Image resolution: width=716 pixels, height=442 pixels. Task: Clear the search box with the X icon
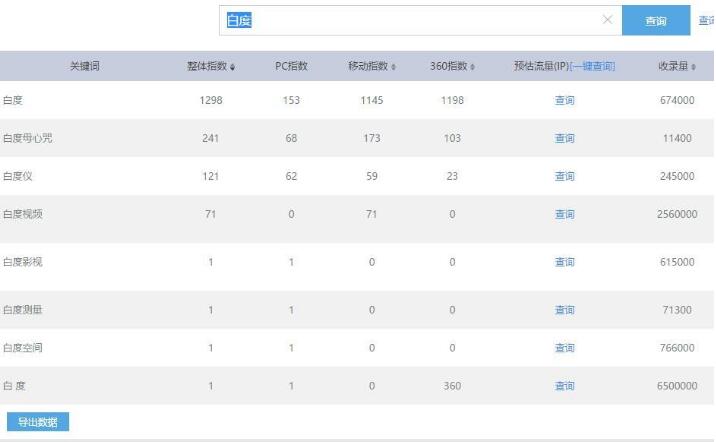click(x=607, y=20)
